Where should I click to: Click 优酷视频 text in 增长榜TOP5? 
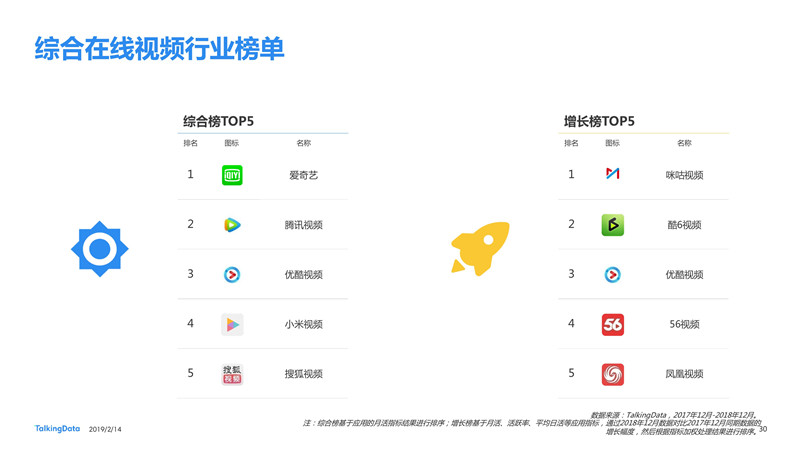click(x=684, y=275)
